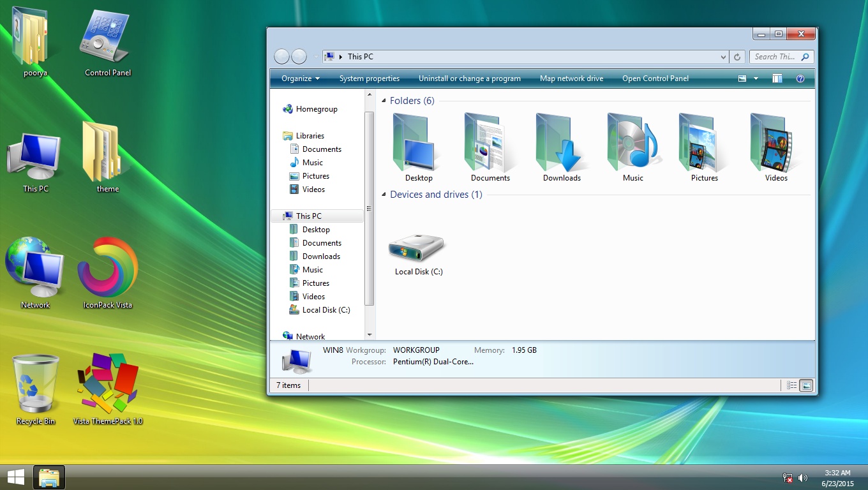Select Videos under This PC in the sidebar

pos(313,296)
